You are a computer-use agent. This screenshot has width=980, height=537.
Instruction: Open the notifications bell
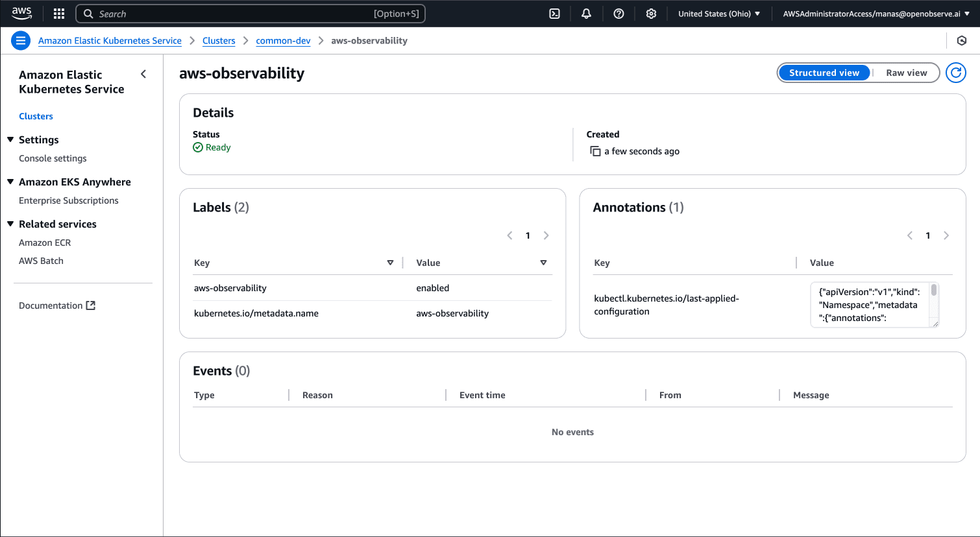(x=586, y=14)
